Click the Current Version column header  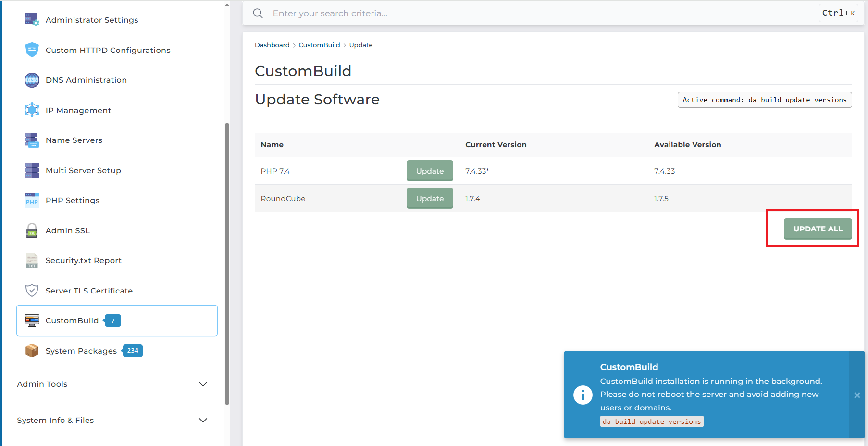click(496, 145)
